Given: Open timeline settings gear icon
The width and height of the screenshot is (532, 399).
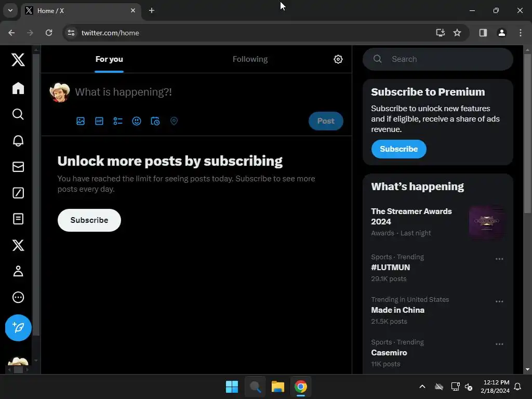Looking at the screenshot, I should click(x=338, y=59).
